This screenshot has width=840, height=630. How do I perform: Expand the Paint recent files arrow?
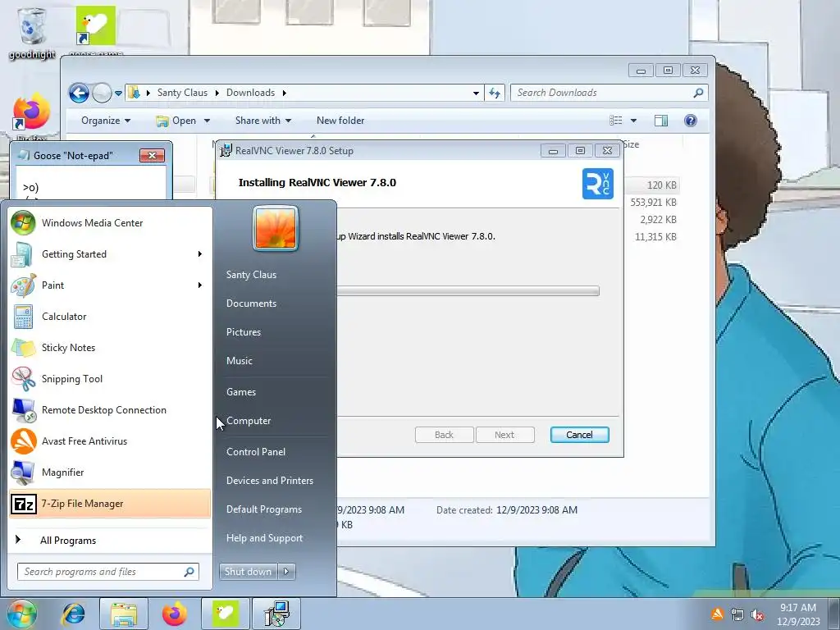(200, 285)
